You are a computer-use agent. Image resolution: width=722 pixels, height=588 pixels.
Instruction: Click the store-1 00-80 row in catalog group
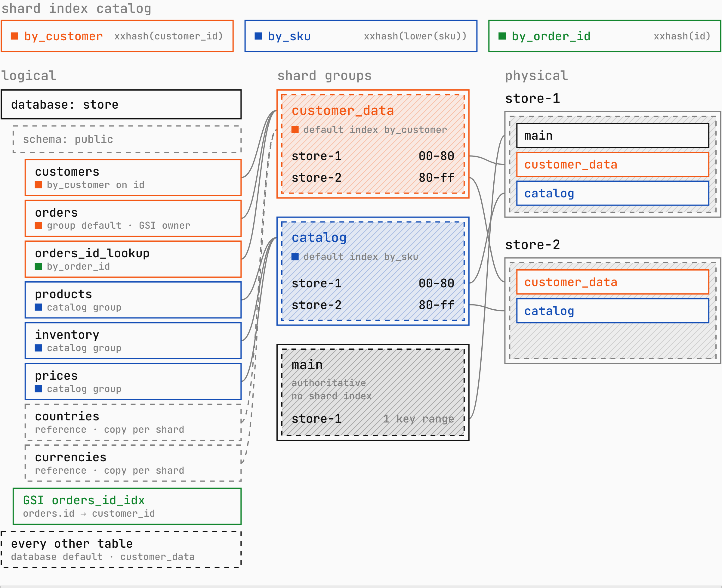tap(373, 283)
